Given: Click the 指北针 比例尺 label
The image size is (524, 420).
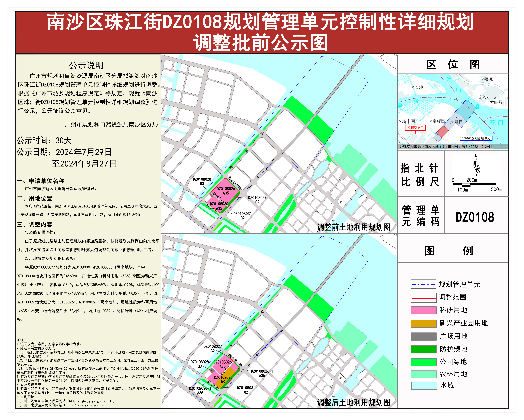Looking at the screenshot, I should [x=420, y=175].
